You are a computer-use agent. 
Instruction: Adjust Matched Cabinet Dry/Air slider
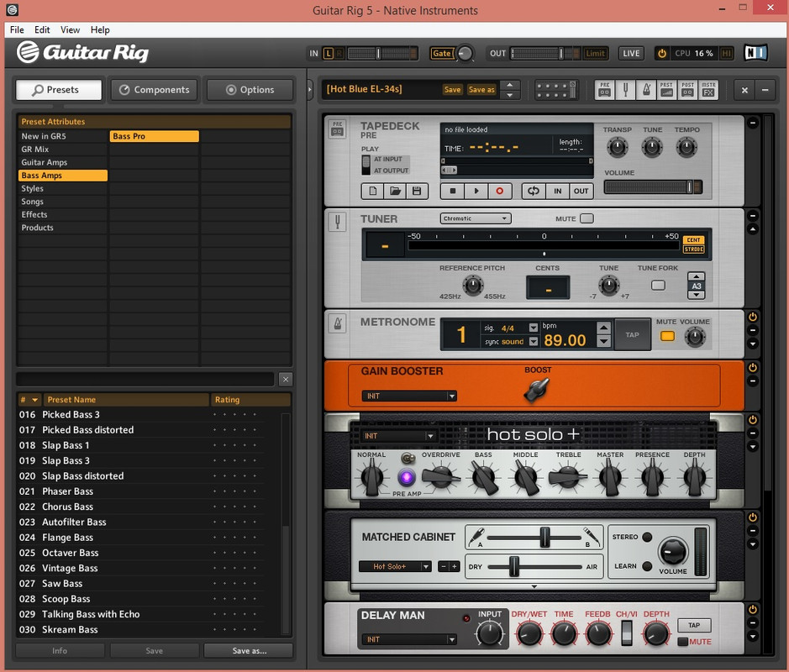coord(513,566)
